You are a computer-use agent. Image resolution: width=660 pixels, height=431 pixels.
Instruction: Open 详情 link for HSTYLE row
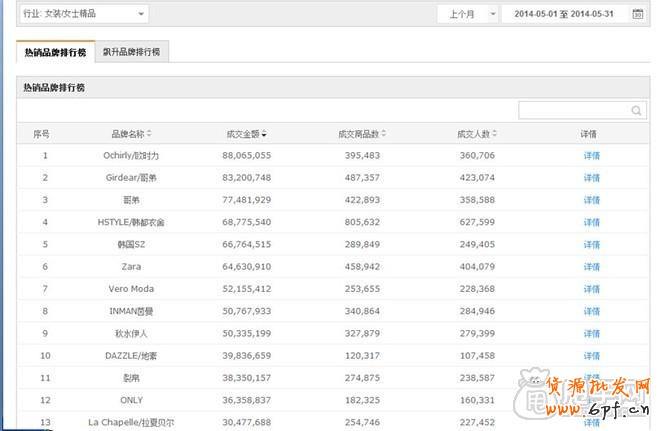(x=591, y=223)
